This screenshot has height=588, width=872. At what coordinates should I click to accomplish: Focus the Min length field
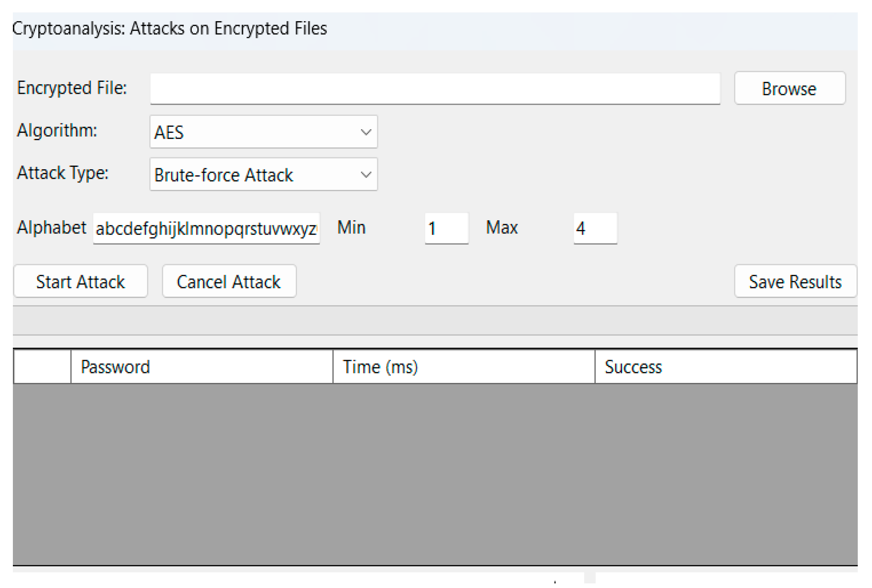pyautogui.click(x=446, y=228)
